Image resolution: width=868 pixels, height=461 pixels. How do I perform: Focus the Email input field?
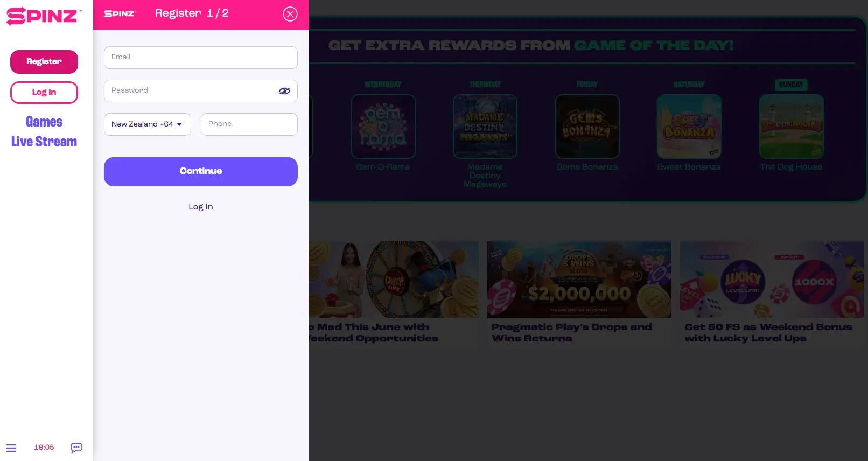click(201, 58)
